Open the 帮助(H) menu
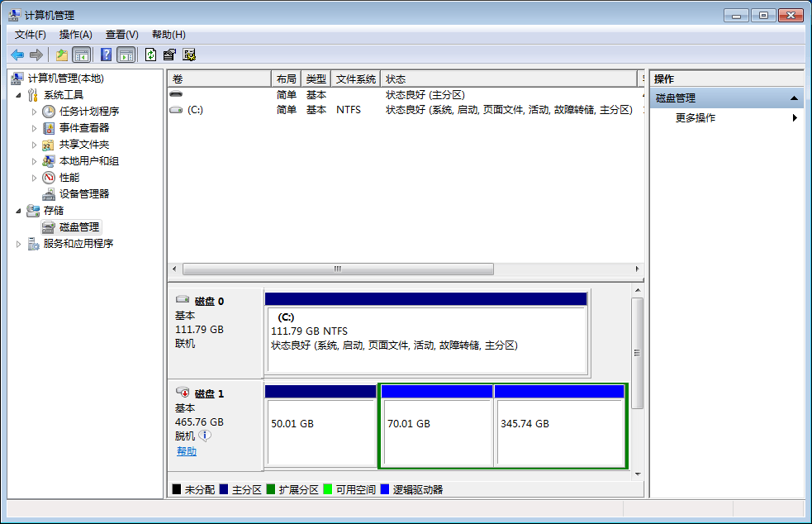Image resolution: width=812 pixels, height=524 pixels. click(x=169, y=35)
